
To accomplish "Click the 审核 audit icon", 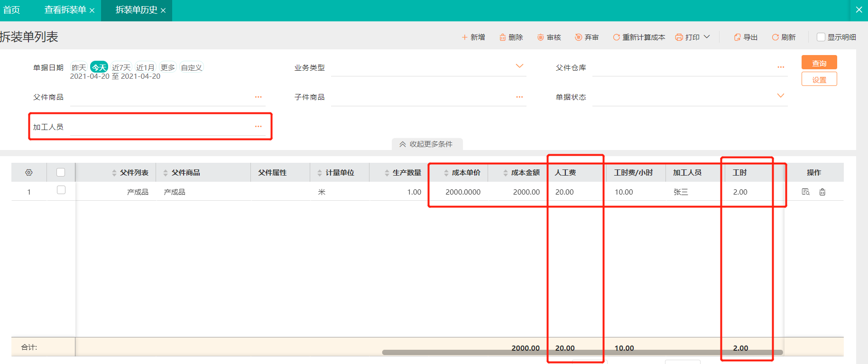I will [x=540, y=37].
